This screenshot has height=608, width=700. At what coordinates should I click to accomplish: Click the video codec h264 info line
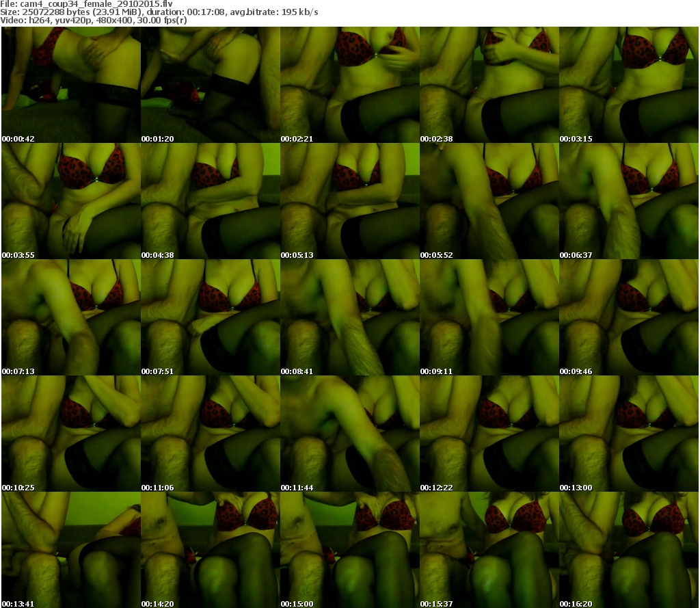pos(94,20)
